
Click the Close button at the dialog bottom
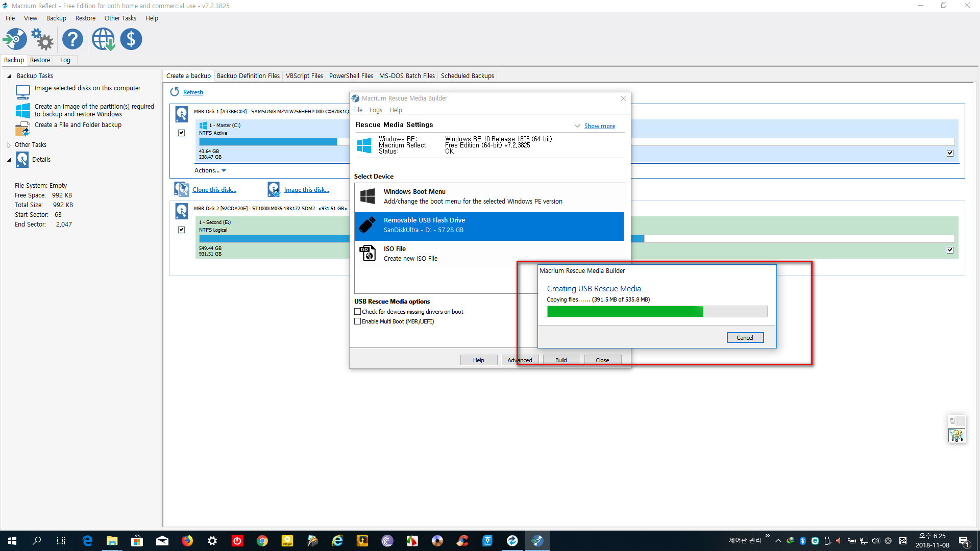click(602, 360)
